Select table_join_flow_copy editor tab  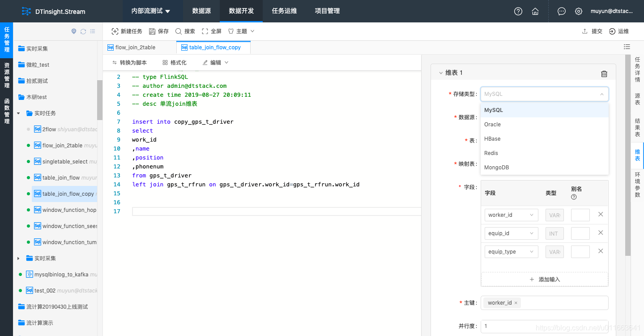(x=214, y=47)
